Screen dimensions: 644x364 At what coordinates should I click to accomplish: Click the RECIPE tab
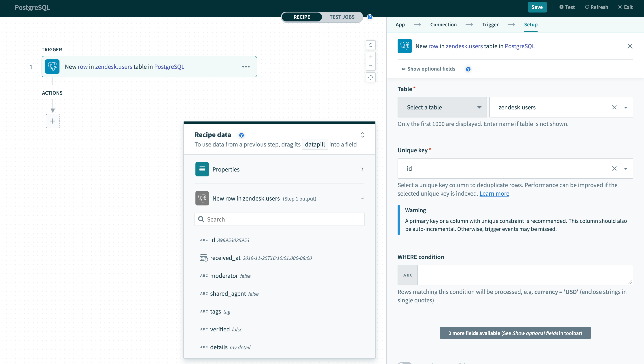click(302, 17)
